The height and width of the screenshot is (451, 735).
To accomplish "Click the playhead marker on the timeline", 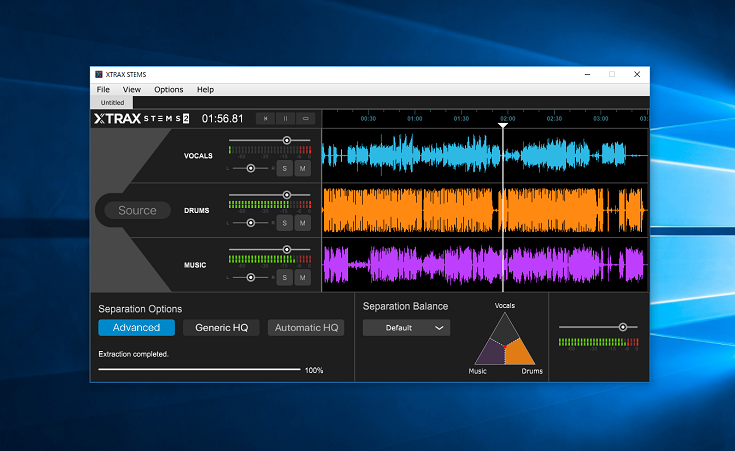I will point(503,125).
